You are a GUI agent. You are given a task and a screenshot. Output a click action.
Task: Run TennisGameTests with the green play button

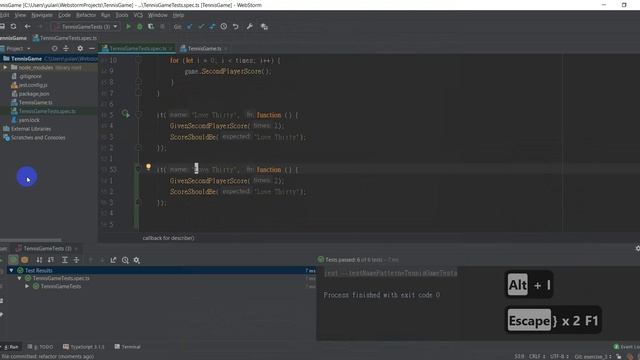128,27
